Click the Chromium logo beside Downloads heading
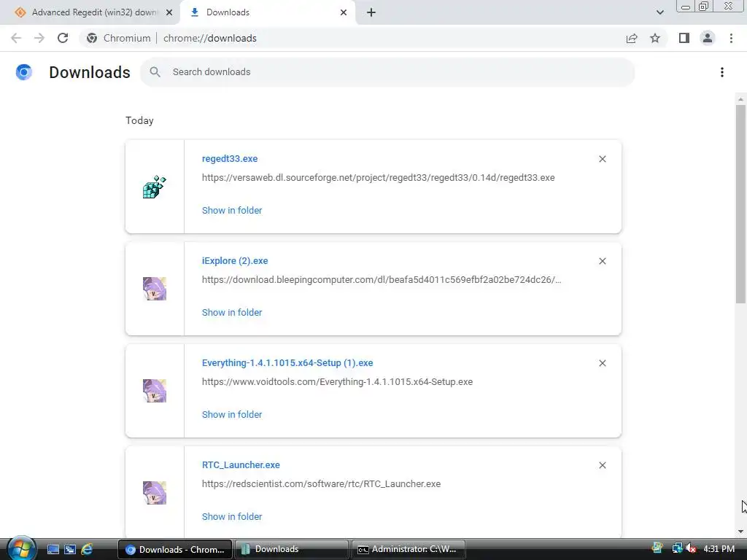This screenshot has width=747, height=560. [x=24, y=72]
